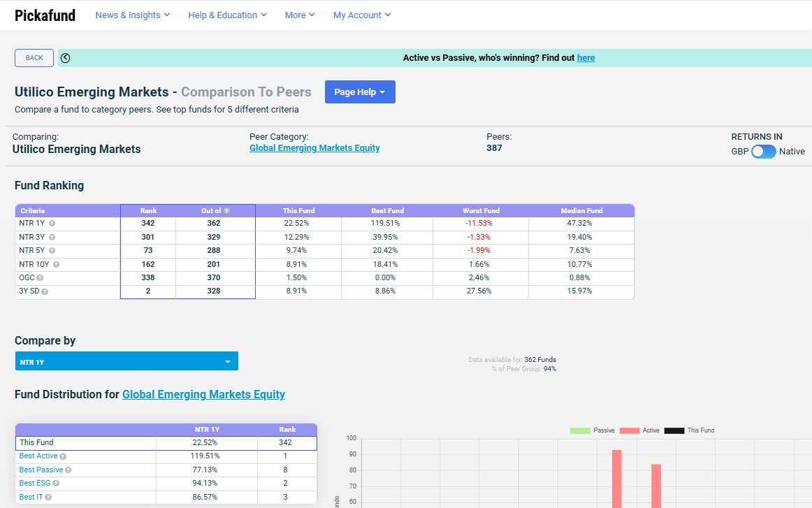Open the News & Insights menu
Screen dimensions: 812x508
[133, 15]
